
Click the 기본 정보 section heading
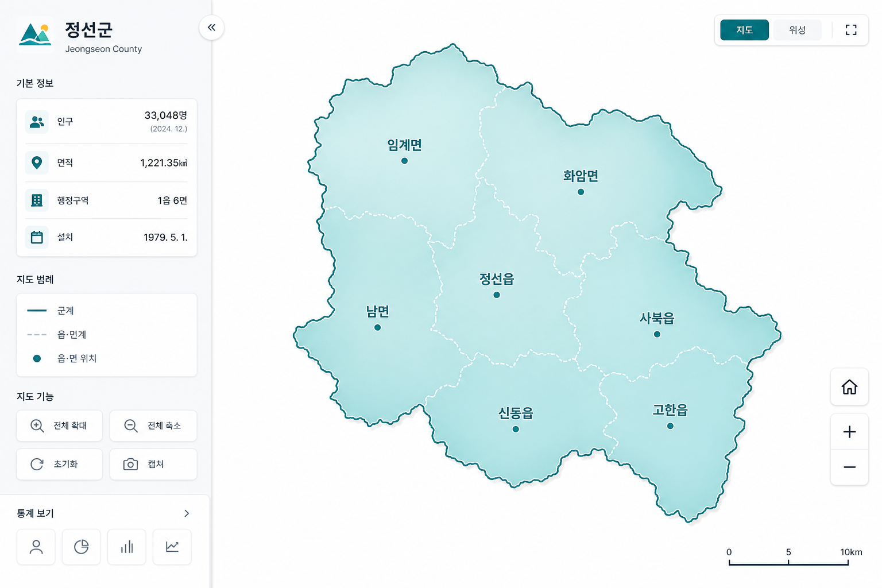coord(35,83)
